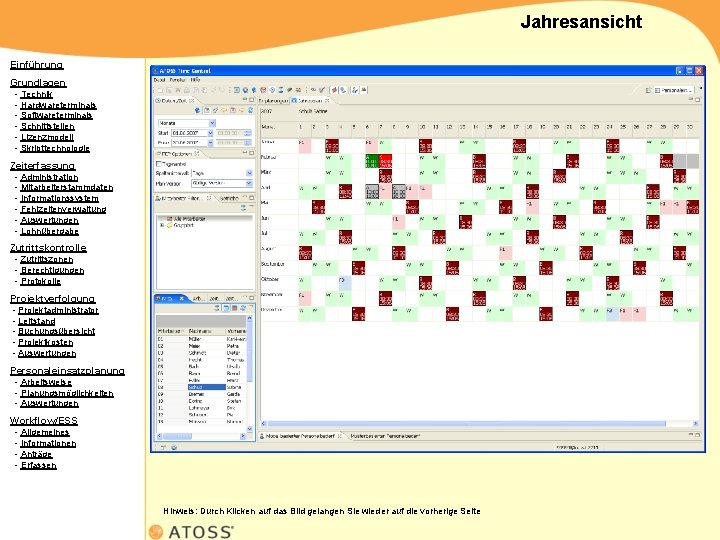The width and height of the screenshot is (720, 540).
Task: Click the Mitarbeiter column header
Action: 171,331
